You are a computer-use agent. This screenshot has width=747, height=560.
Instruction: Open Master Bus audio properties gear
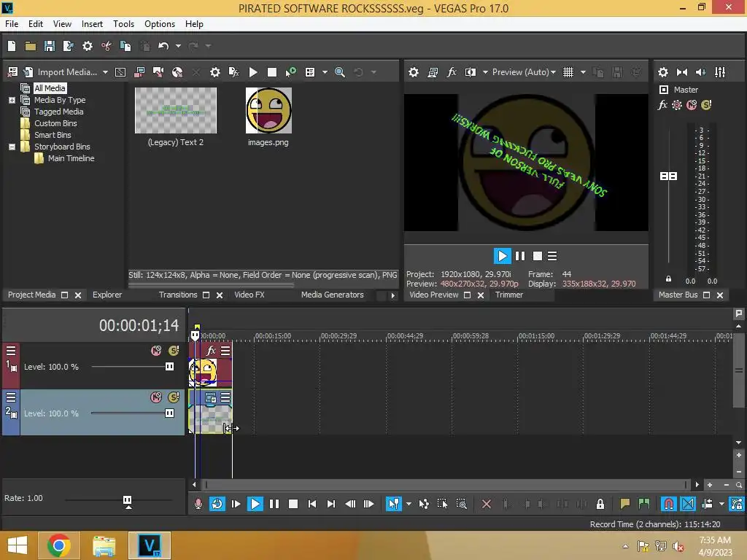pyautogui.click(x=662, y=72)
